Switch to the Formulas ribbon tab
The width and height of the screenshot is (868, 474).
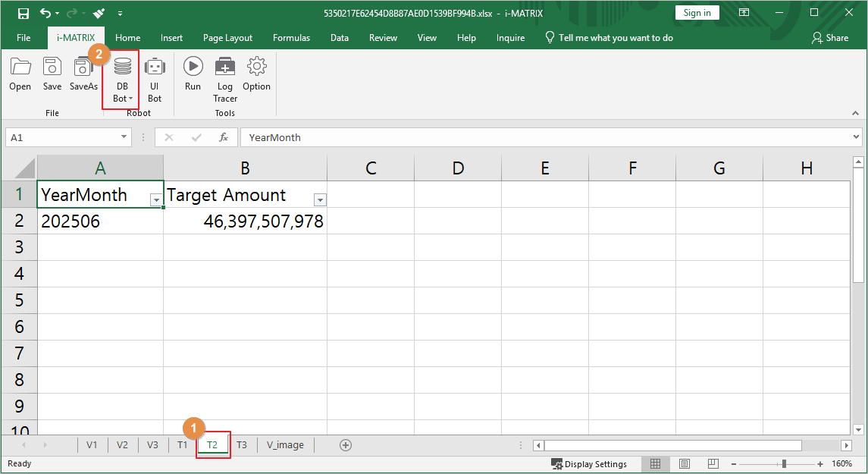[x=291, y=38]
